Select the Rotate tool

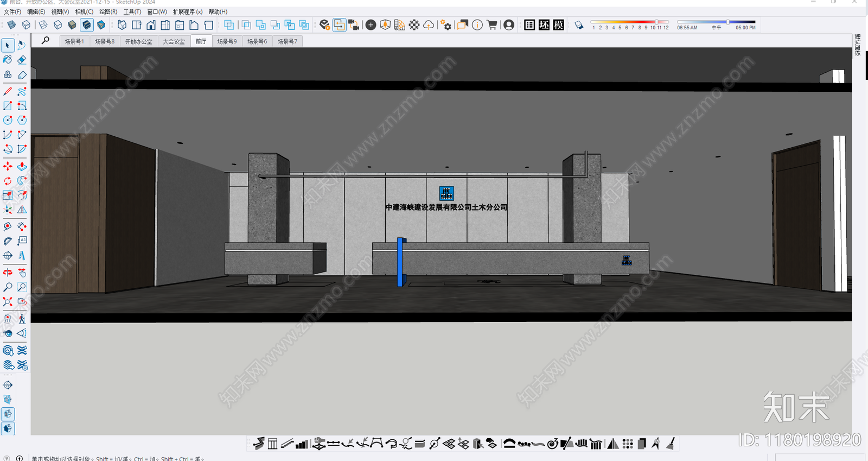click(x=8, y=181)
